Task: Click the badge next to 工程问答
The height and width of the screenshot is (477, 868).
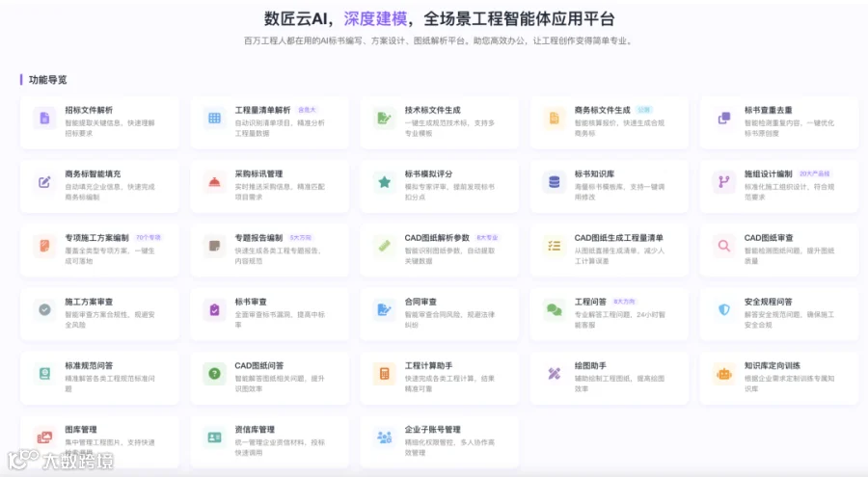Action: pos(624,302)
